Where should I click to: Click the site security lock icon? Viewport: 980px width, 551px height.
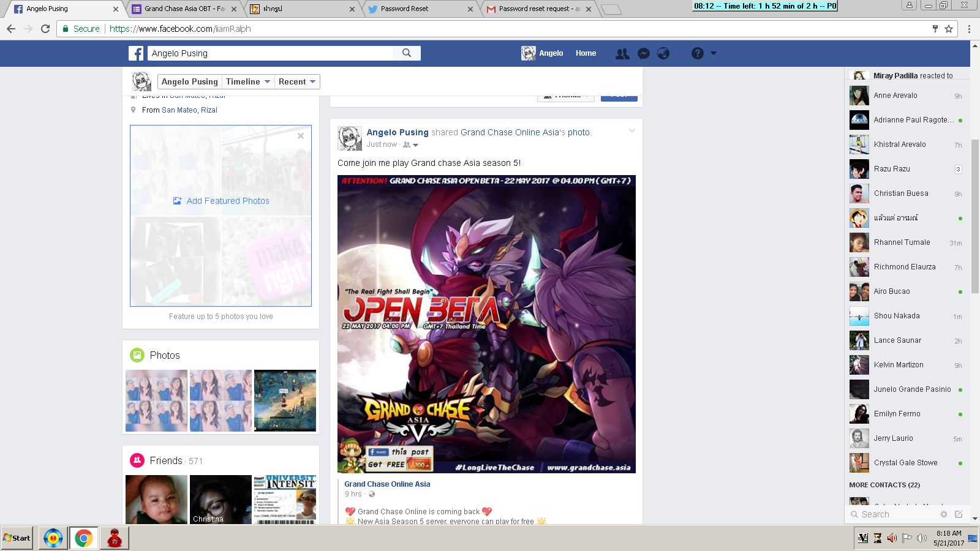coord(66,29)
